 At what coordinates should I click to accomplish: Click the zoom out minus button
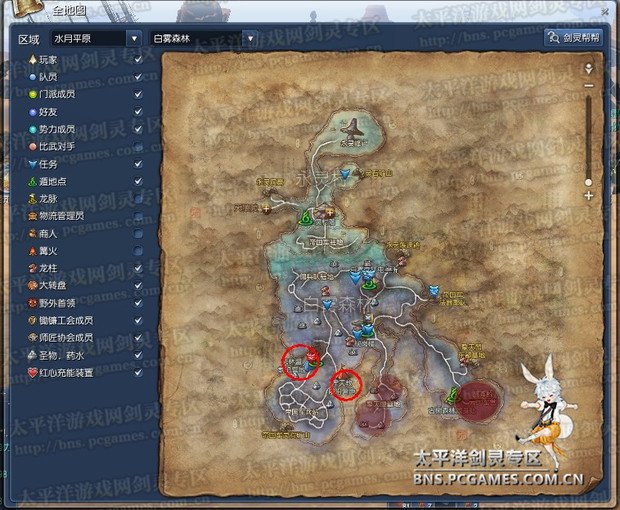click(588, 87)
